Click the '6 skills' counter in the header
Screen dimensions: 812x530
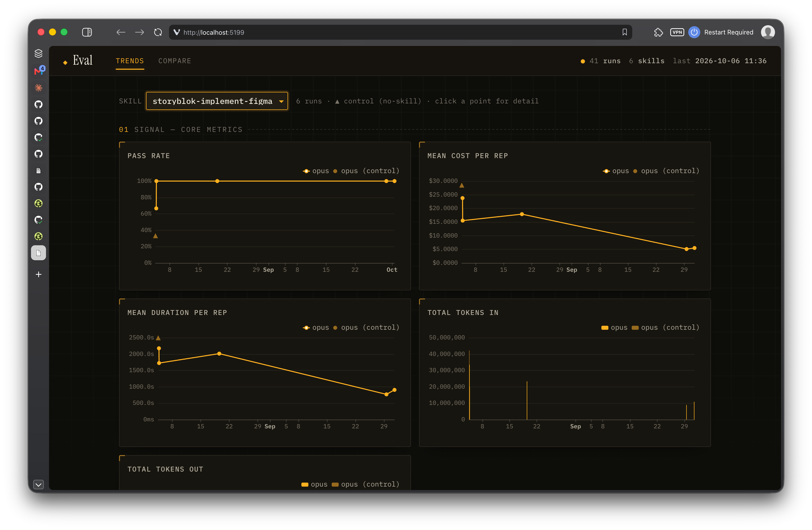646,61
